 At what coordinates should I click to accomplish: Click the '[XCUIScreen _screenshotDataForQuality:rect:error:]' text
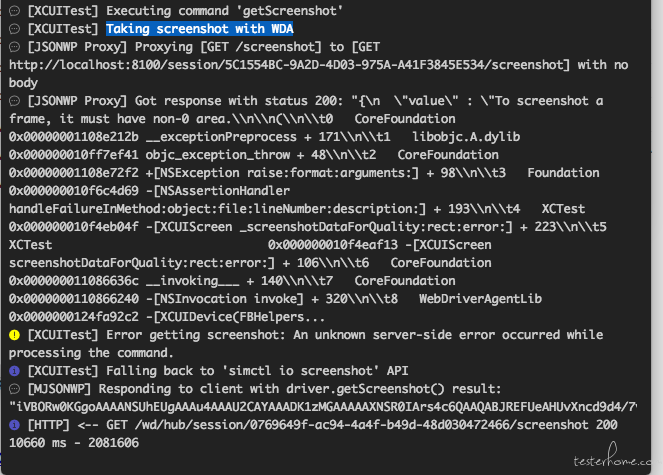click(332, 227)
